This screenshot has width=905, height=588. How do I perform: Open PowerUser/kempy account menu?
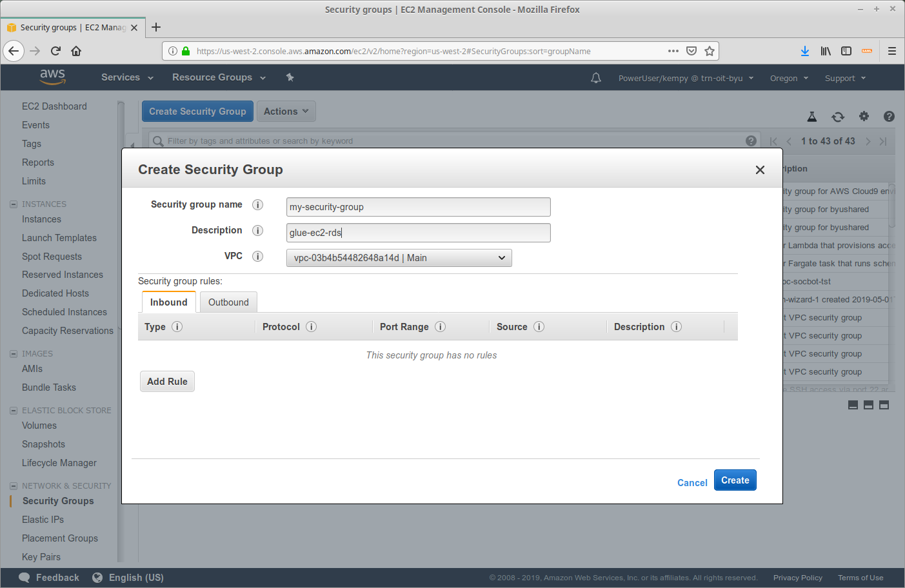click(686, 78)
